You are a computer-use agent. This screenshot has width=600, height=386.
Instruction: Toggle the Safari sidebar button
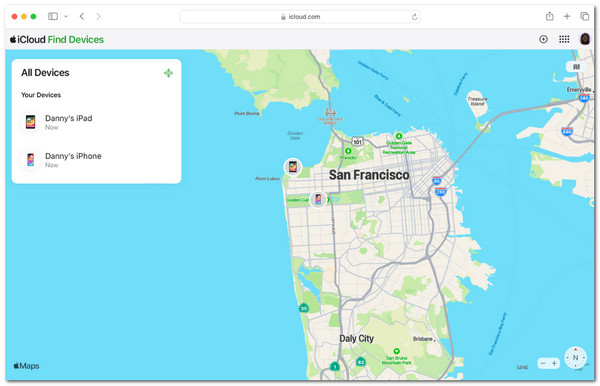53,16
